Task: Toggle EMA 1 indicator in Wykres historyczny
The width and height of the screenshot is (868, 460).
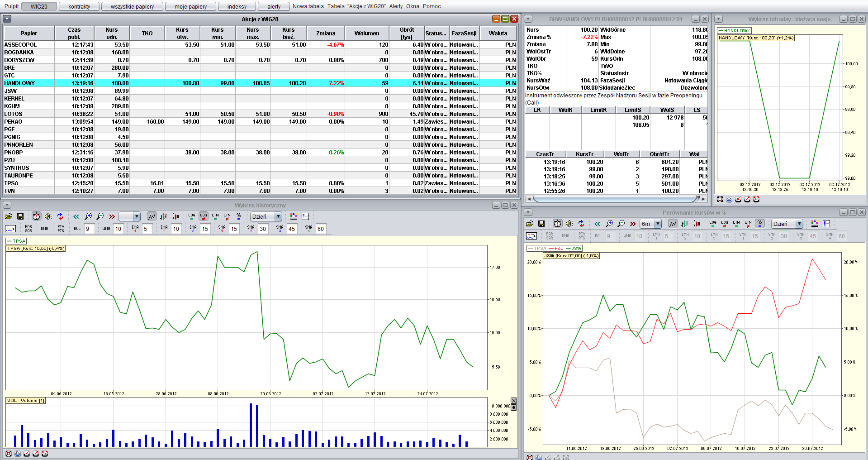Action: pos(135,229)
